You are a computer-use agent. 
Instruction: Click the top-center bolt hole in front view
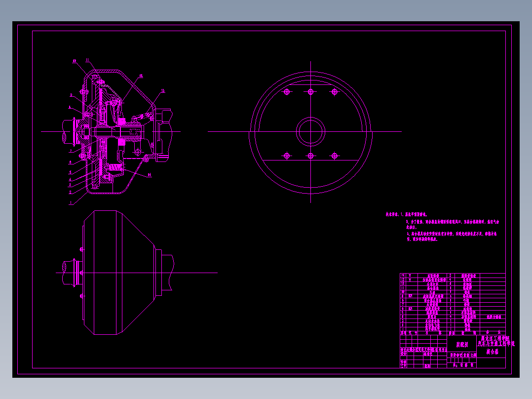click(310, 92)
